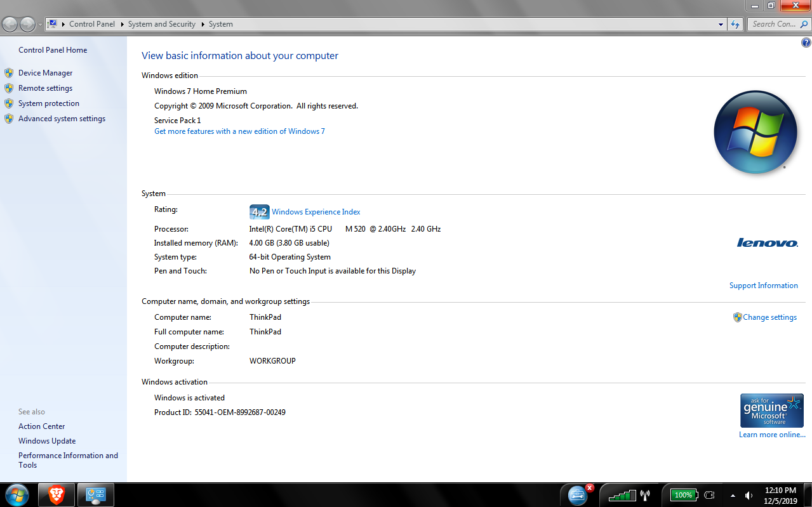Click the Search Control Panel field
The image size is (812, 507).
point(773,24)
